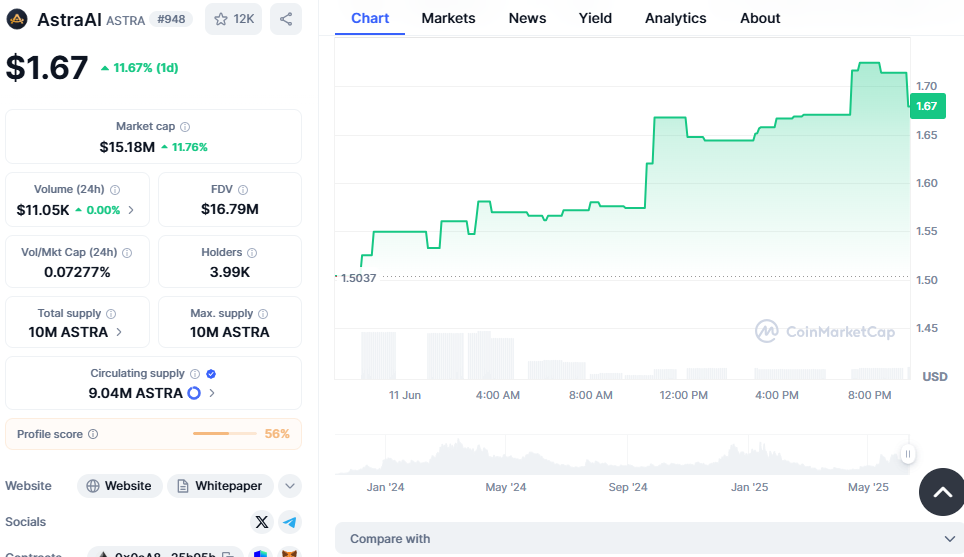Switch to the Chart tab
Screen dimensions: 964x557
click(x=370, y=18)
